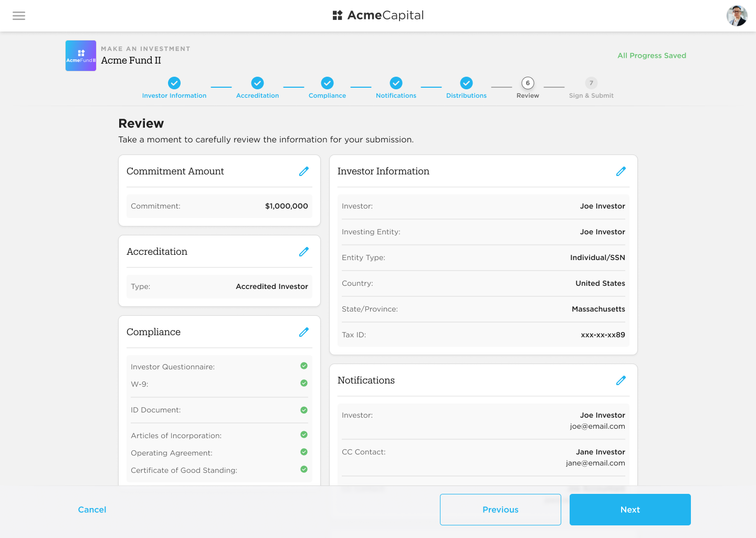The image size is (756, 538).
Task: Click the Previous button
Action: [500, 510]
